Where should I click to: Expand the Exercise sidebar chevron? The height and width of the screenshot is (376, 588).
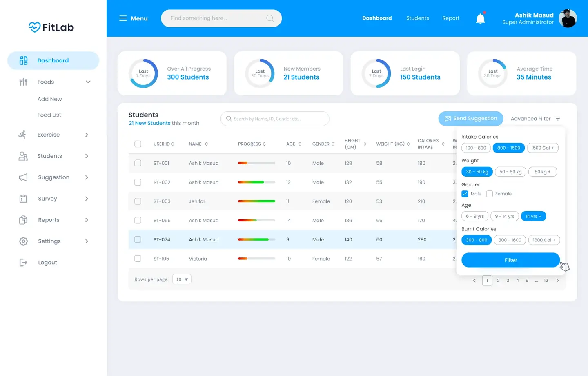pyautogui.click(x=87, y=135)
